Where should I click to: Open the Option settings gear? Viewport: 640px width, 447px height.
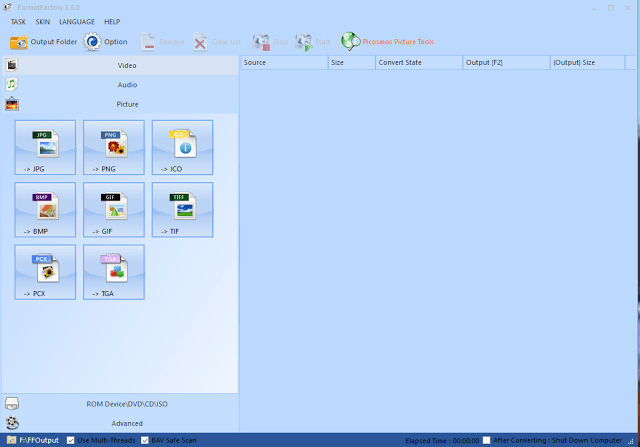[x=105, y=42]
